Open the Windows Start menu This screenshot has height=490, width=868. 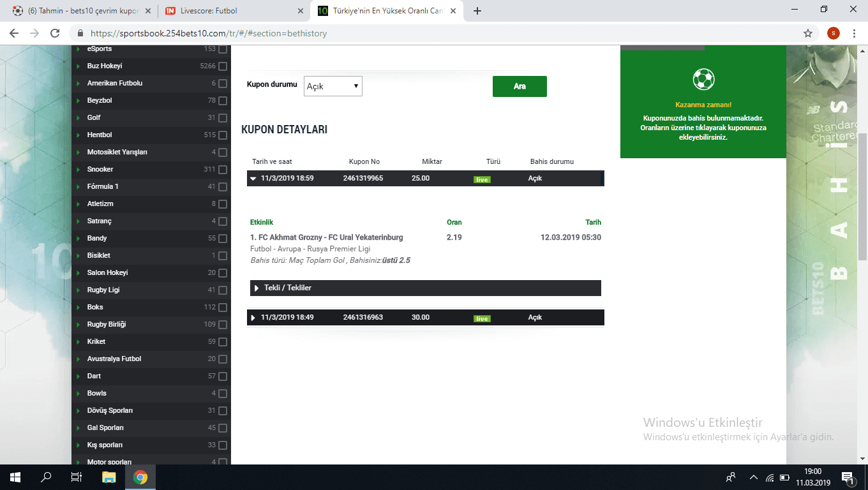pyautogui.click(x=15, y=477)
